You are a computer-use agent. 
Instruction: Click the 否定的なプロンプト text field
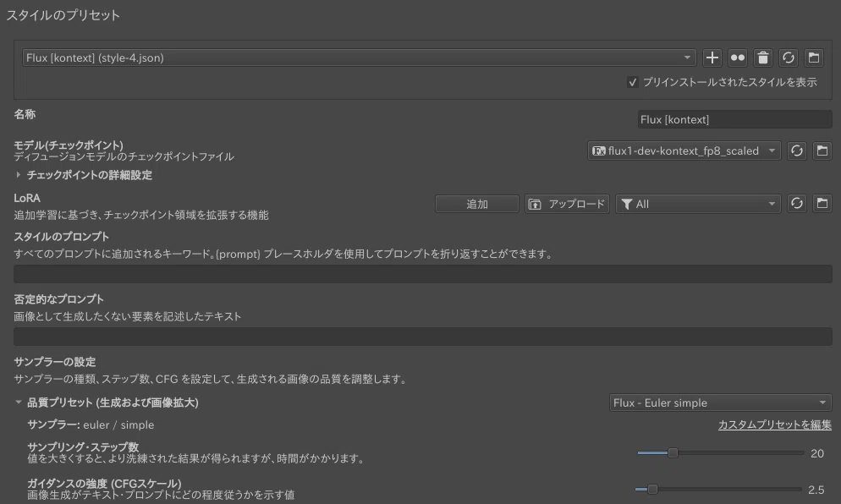(x=423, y=337)
